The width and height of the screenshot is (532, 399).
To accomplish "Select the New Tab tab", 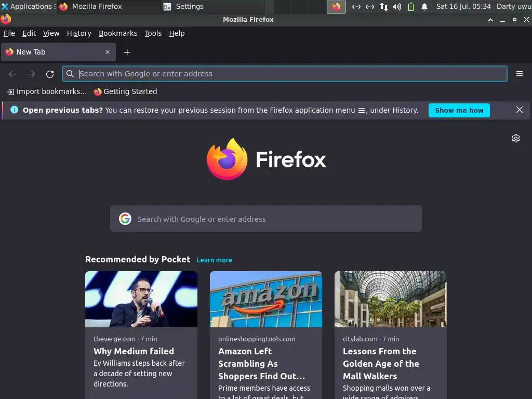I will 58,52.
